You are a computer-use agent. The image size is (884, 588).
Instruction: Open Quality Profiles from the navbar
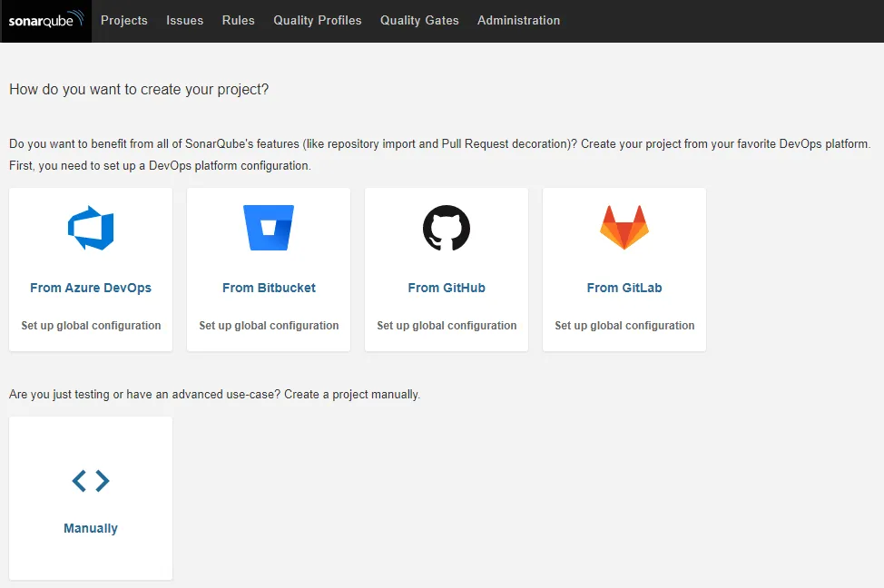click(x=317, y=20)
